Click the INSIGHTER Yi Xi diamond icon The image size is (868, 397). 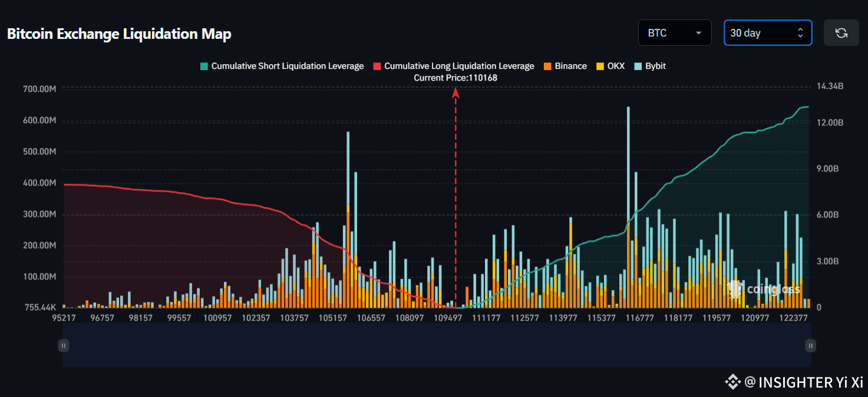pos(732,382)
